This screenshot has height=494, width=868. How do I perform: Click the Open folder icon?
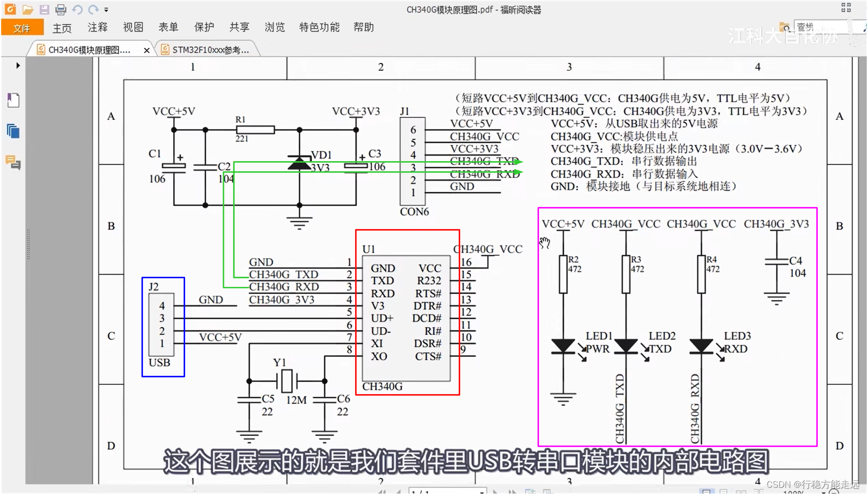coord(27,9)
